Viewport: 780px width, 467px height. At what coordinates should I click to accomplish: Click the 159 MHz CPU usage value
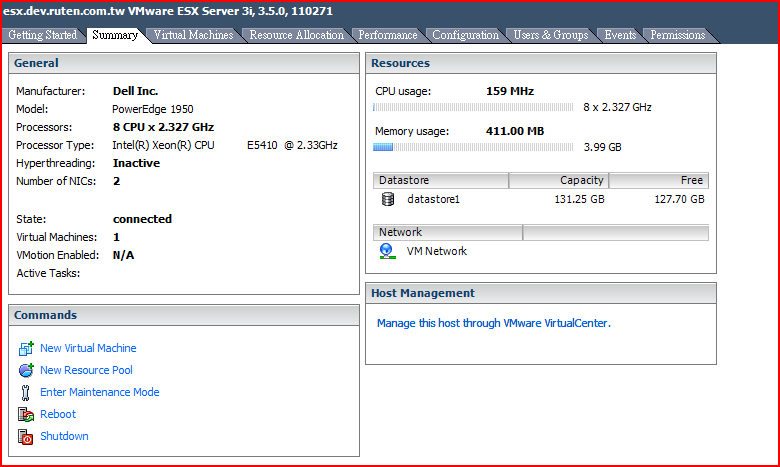click(510, 92)
